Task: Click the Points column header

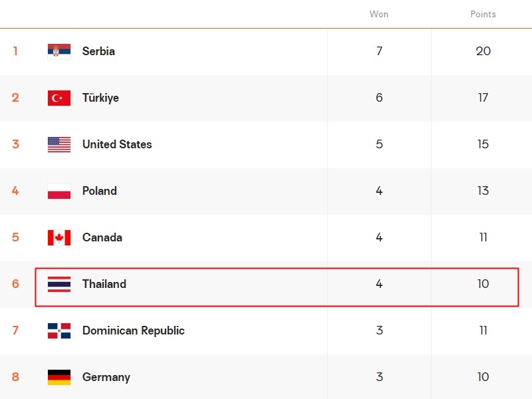Action: coord(483,14)
